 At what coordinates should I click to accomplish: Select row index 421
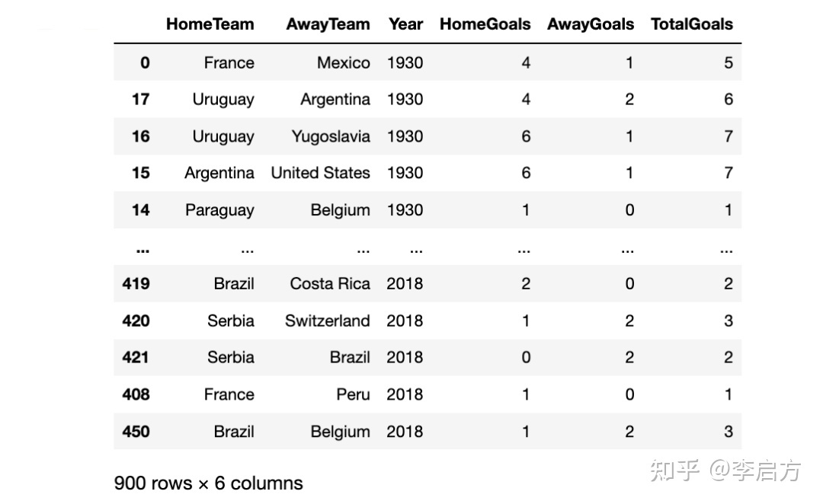click(x=136, y=358)
